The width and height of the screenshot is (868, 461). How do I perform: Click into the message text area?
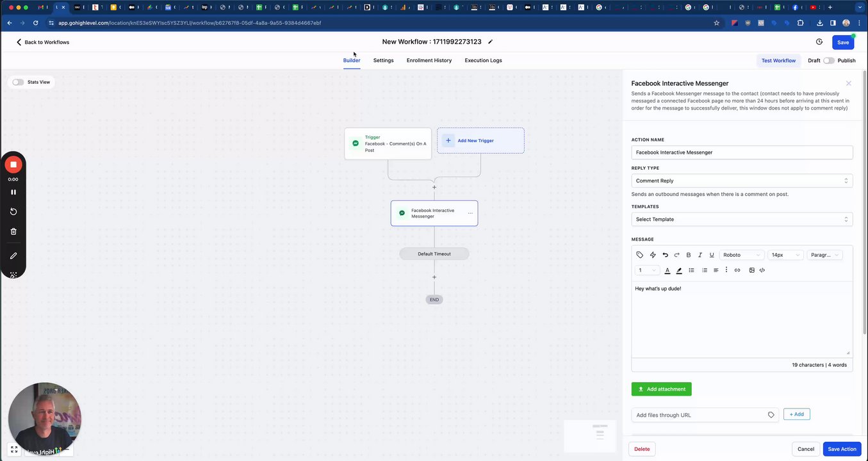742,318
